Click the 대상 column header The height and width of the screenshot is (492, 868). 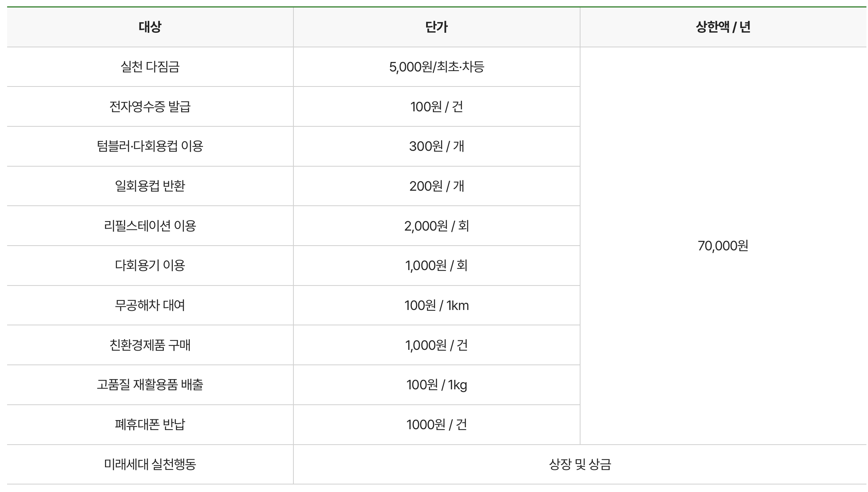(150, 27)
